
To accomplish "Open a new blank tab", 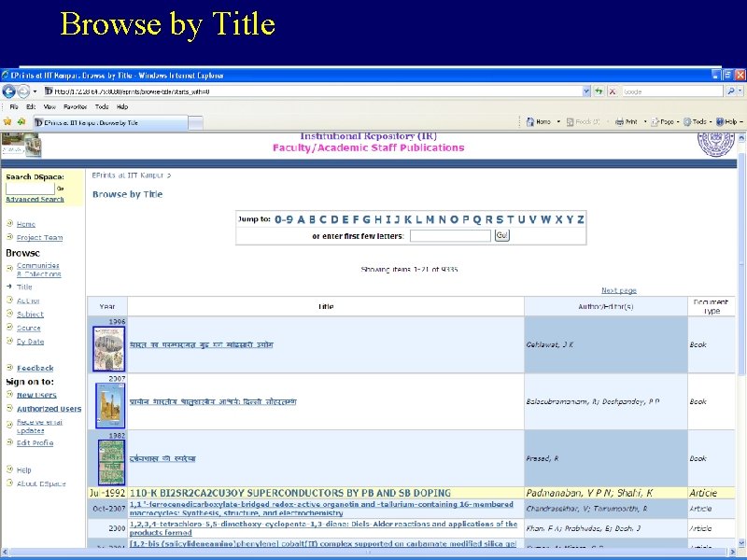I will (195, 123).
